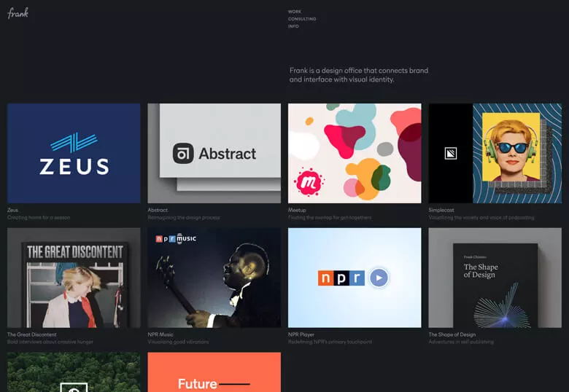Click the npr music logo on thumbnail
Image resolution: width=569 pixels, height=392 pixels.
[176, 239]
